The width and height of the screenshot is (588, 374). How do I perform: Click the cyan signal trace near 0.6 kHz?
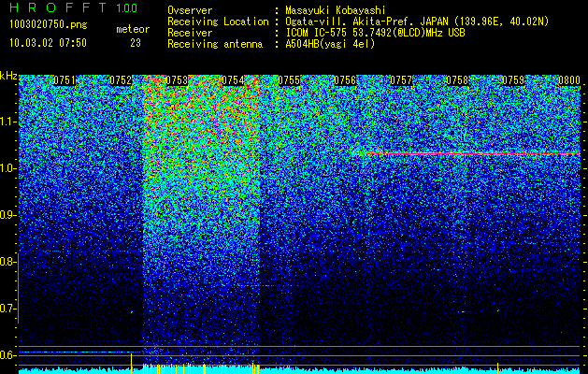click(80, 352)
